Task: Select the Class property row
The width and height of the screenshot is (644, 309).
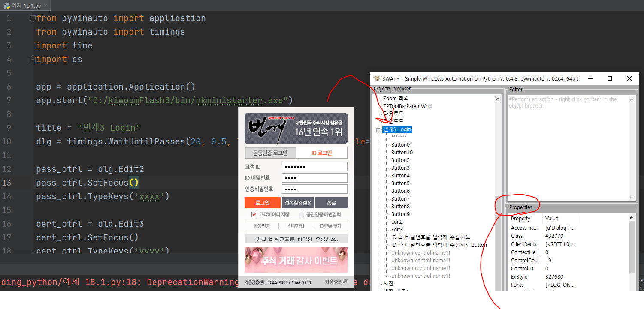Action: (568, 236)
